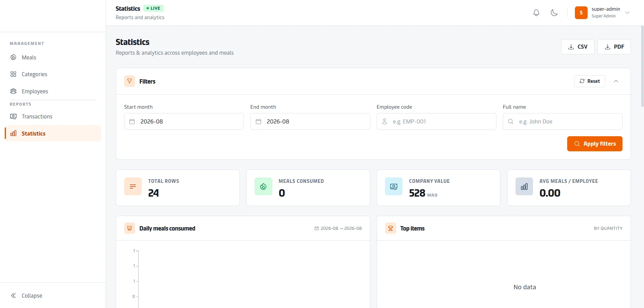Click the Start month calendar icon
This screenshot has width=644, height=308.
coord(132,121)
